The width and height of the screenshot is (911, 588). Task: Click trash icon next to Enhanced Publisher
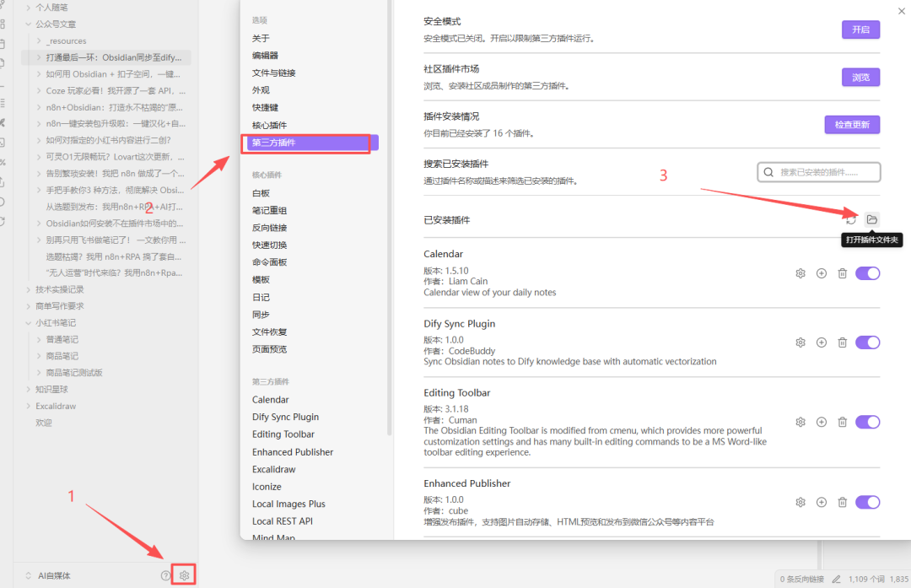click(842, 502)
